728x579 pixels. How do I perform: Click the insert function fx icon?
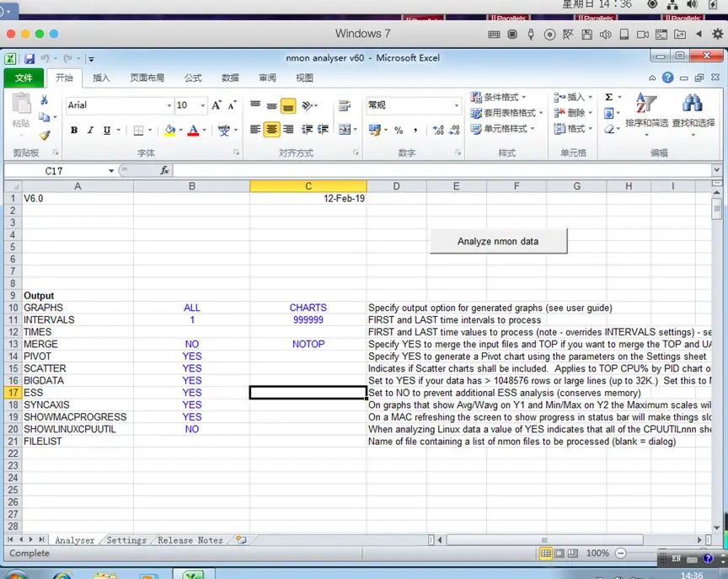(164, 170)
